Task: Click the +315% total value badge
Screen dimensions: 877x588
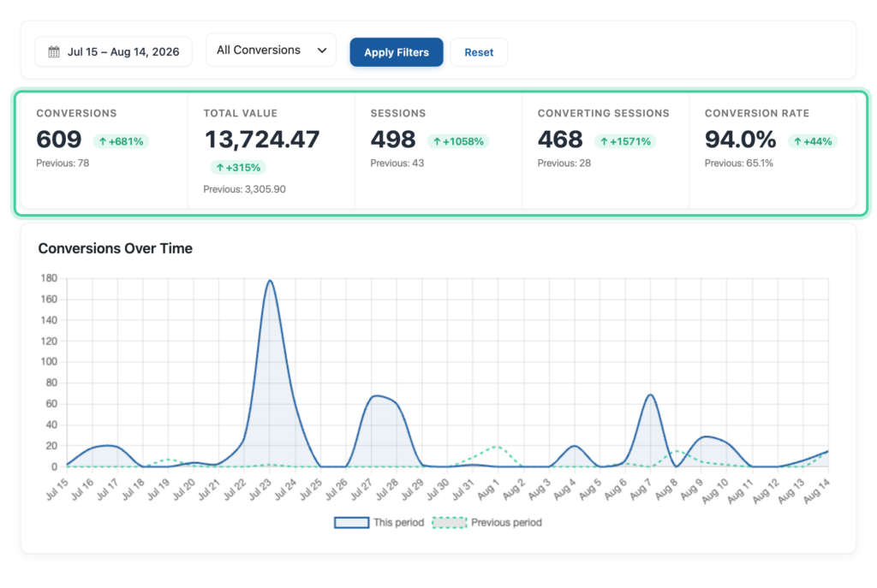Action: coord(238,167)
